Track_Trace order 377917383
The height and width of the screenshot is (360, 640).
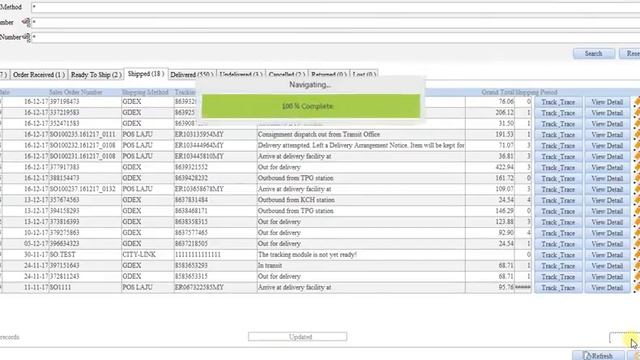(x=558, y=168)
